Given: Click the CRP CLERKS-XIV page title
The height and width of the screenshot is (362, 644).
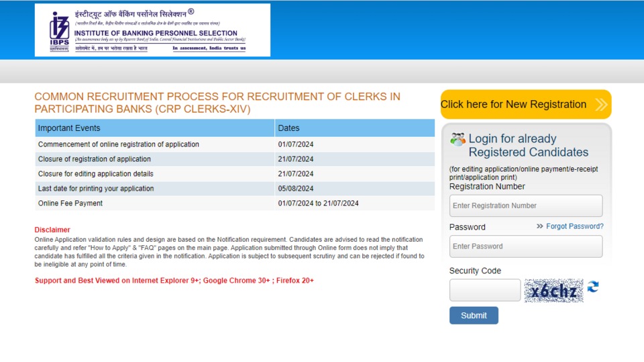Looking at the screenshot, I should point(217,103).
